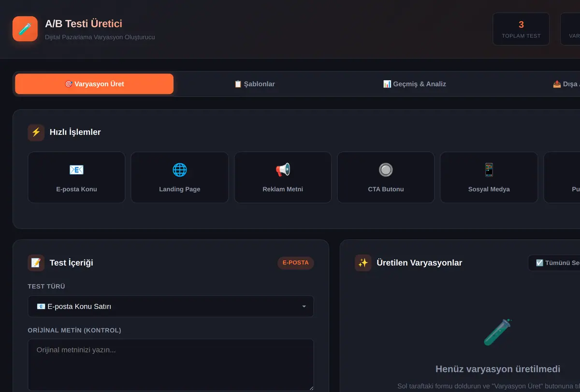Select the E-posta Konu envelope icon

76,170
